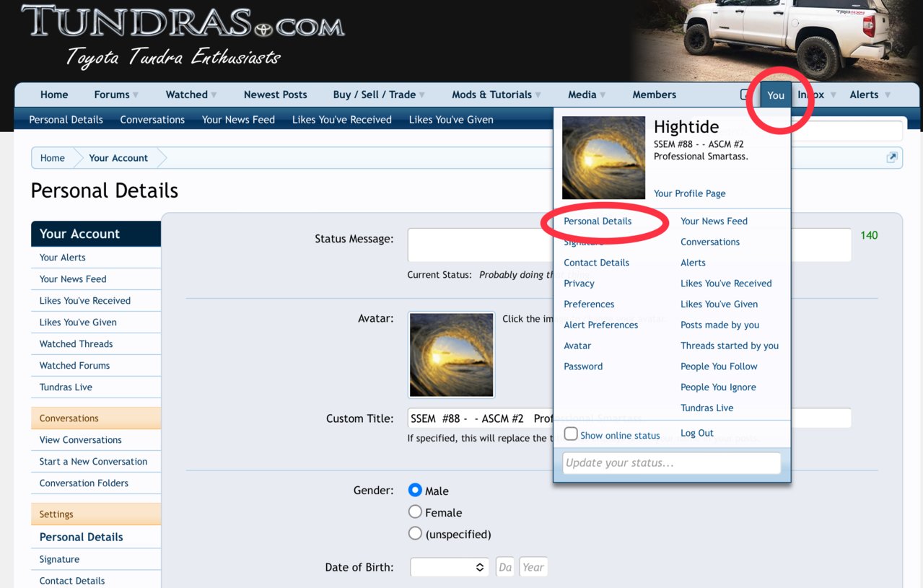Open Signature in the sidebar settings
The height and width of the screenshot is (588, 923).
click(x=59, y=559)
